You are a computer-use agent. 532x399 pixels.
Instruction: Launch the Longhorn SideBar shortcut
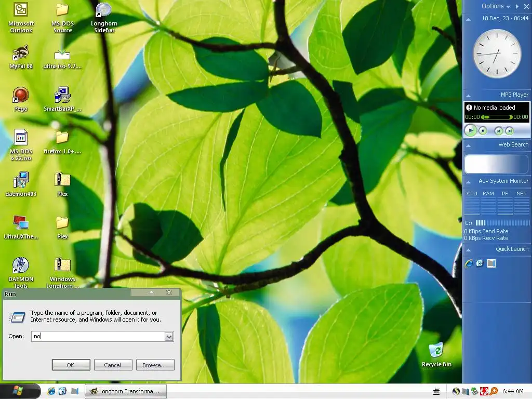click(104, 18)
